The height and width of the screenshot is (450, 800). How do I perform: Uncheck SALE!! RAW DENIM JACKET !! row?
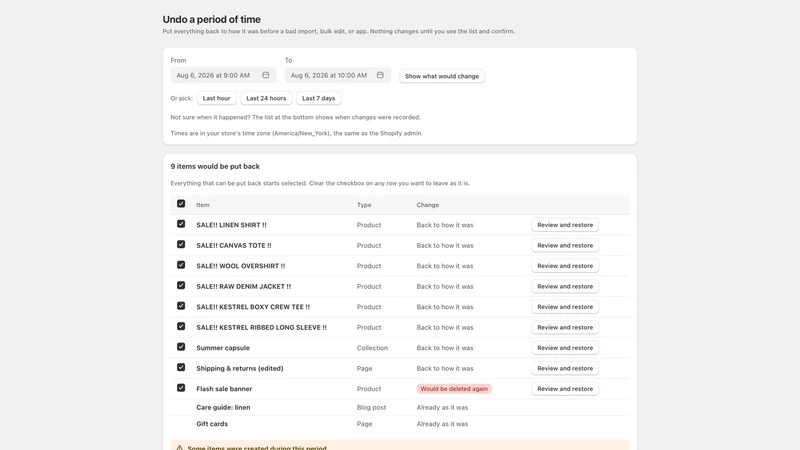coord(181,285)
